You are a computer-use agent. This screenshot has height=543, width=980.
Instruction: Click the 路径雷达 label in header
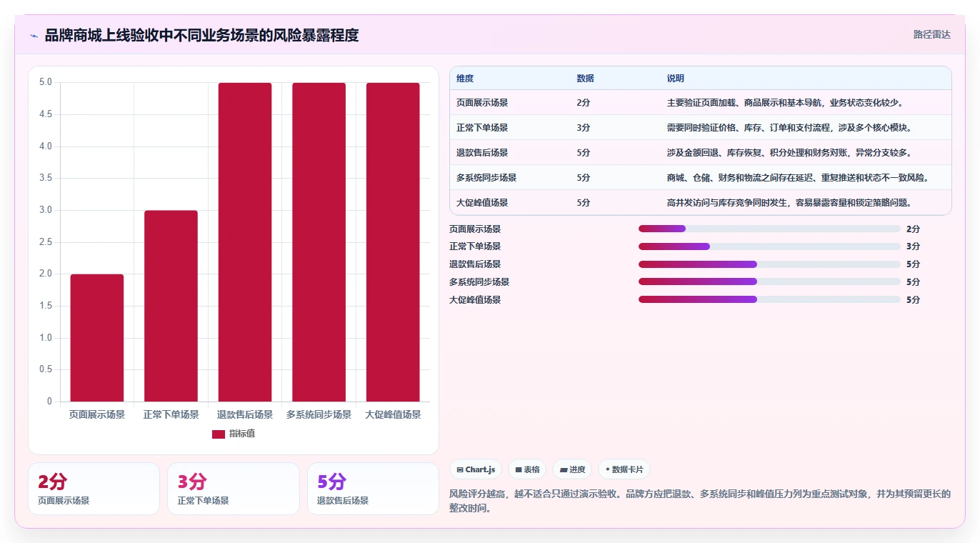point(932,34)
